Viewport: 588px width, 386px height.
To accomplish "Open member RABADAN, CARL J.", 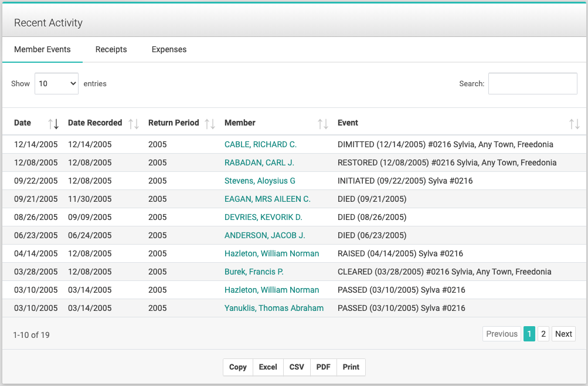I will (259, 163).
